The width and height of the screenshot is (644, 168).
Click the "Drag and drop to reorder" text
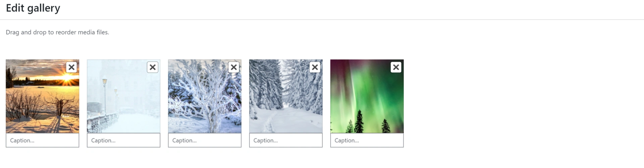coord(57,32)
